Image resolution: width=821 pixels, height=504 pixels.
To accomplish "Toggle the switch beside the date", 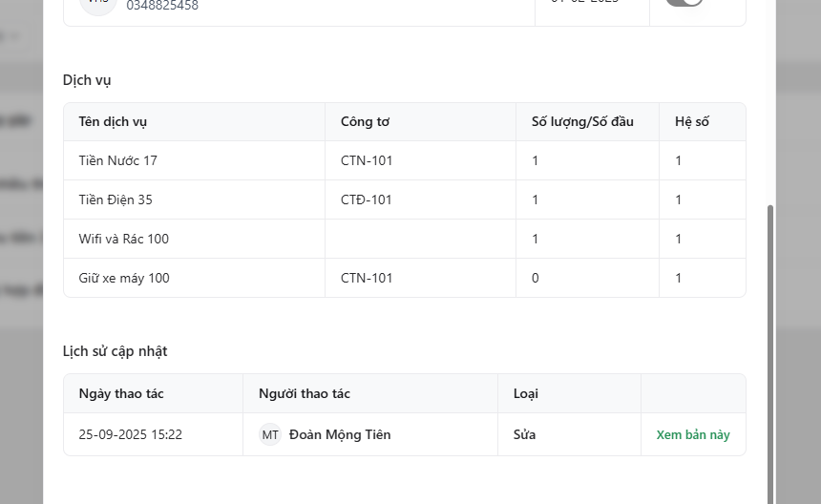I will coord(684,3).
